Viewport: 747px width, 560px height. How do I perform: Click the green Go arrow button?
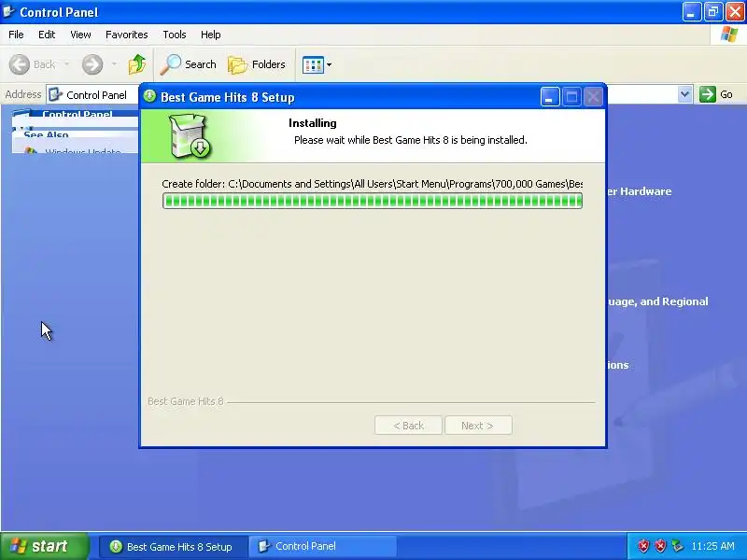[708, 94]
